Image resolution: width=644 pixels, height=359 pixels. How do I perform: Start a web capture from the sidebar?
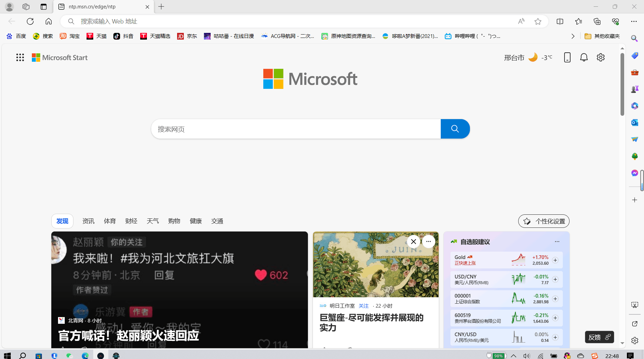(634, 305)
